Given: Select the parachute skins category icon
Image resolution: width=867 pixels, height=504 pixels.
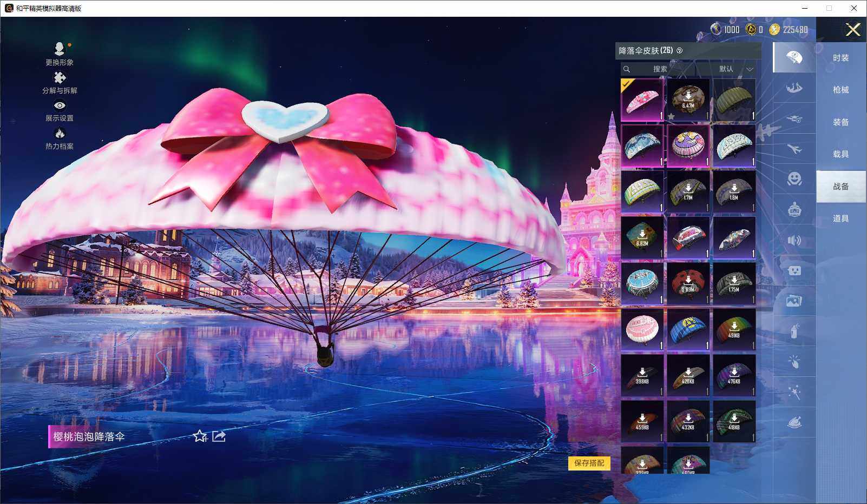Looking at the screenshot, I should [x=794, y=57].
